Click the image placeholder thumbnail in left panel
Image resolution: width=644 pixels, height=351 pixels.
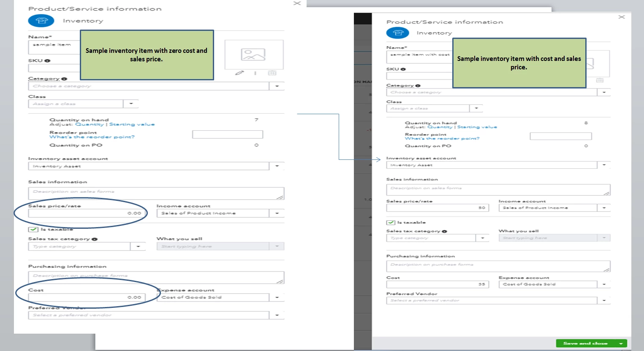click(x=254, y=55)
